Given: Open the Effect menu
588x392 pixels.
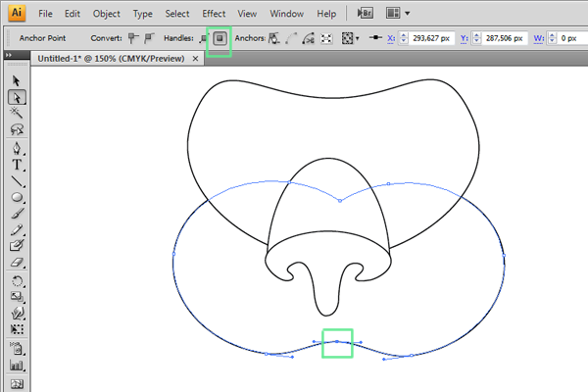Looking at the screenshot, I should (213, 15).
